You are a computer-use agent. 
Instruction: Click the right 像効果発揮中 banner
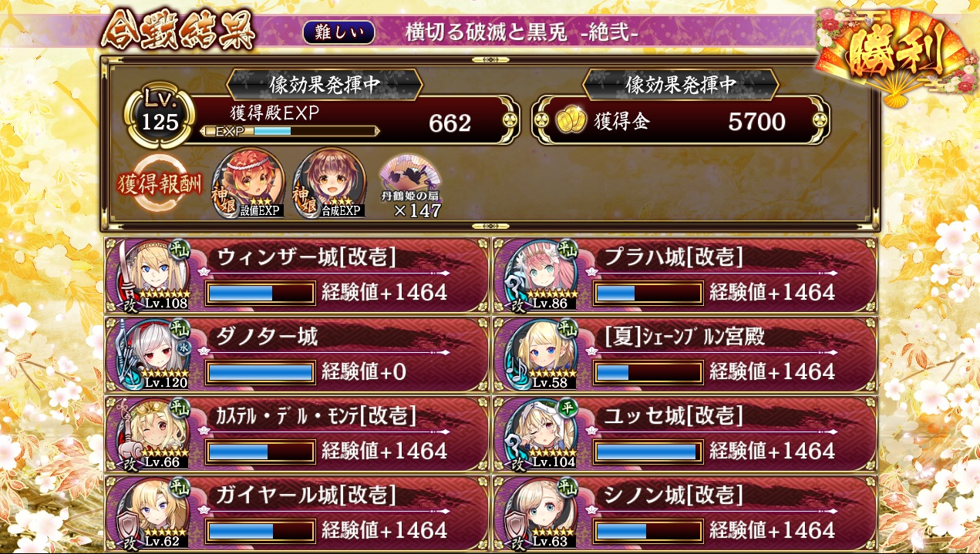click(x=681, y=84)
